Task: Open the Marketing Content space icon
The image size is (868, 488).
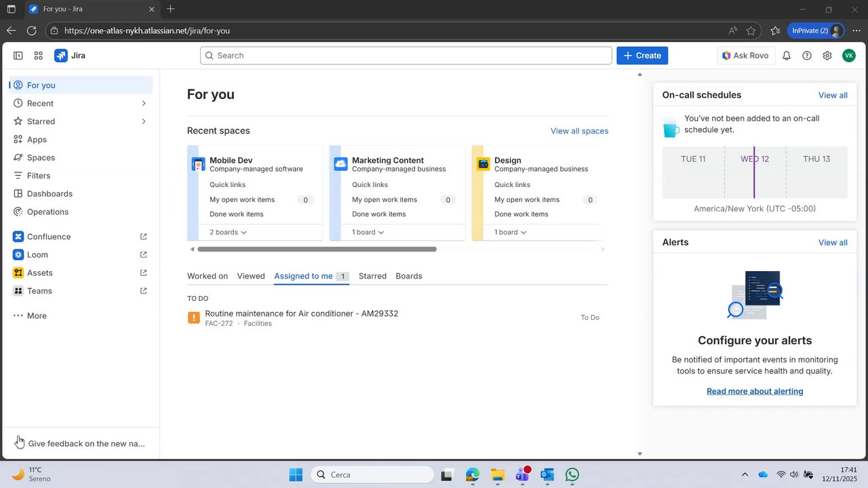Action: tap(341, 164)
